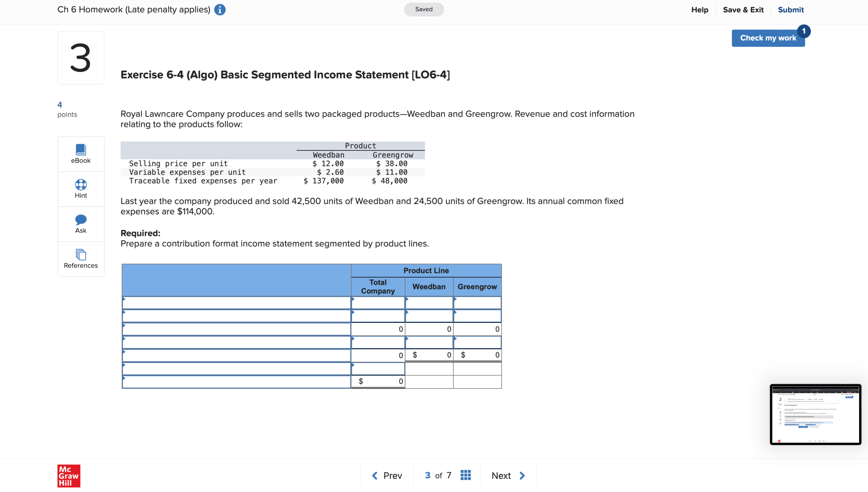View the References for this exercise
The width and height of the screenshot is (868, 492).
(x=81, y=258)
